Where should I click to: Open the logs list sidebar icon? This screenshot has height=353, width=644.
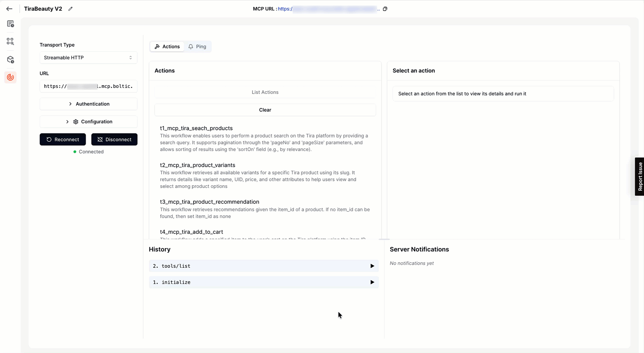tap(10, 24)
